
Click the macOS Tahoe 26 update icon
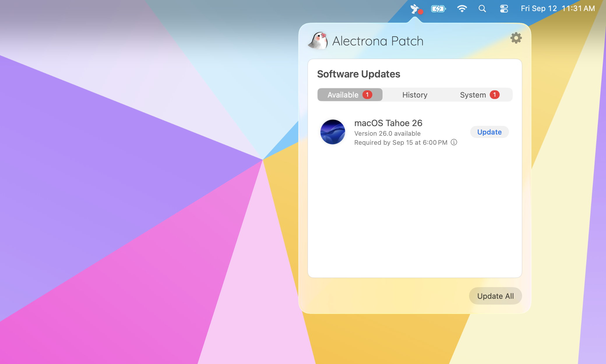[333, 132]
